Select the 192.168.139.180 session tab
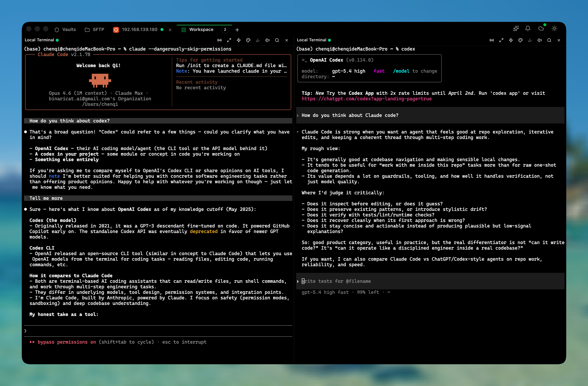Screen dimensions: 588x386 (139, 30)
